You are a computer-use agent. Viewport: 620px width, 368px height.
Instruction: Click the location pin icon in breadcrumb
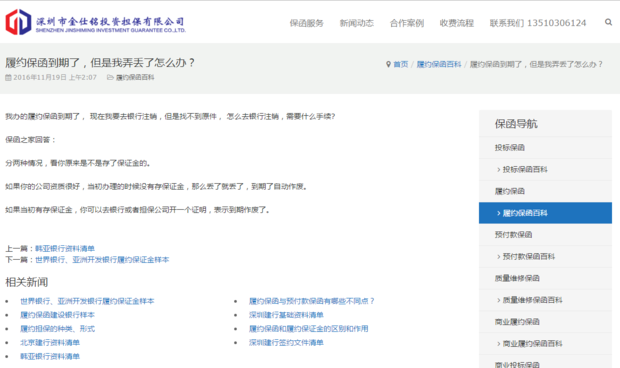[x=388, y=64]
